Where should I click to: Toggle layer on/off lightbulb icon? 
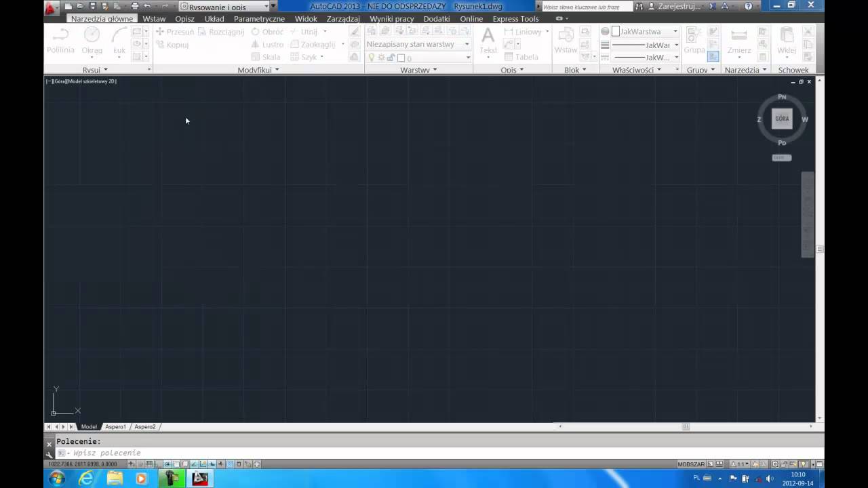coord(371,58)
